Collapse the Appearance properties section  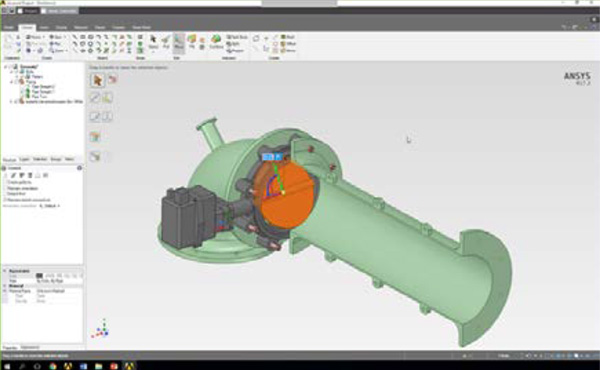click(x=5, y=271)
